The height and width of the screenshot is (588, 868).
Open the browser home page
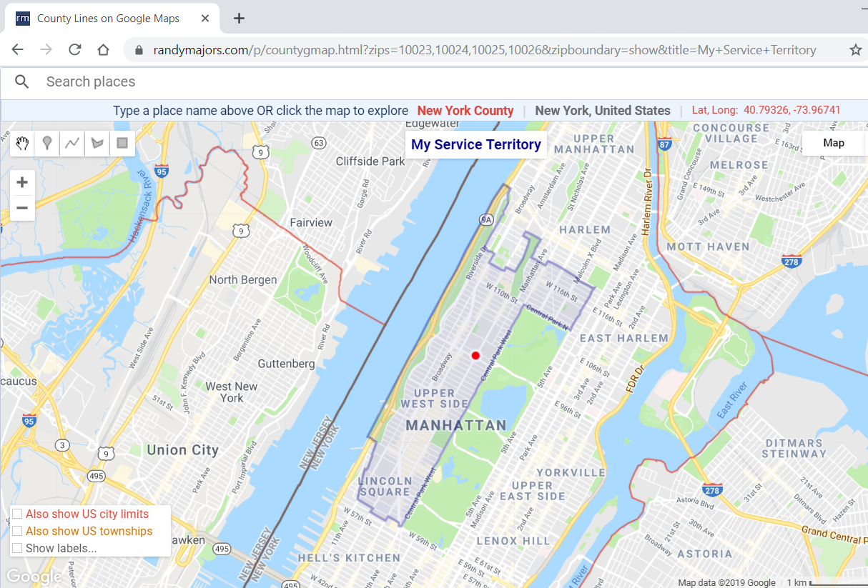click(103, 49)
